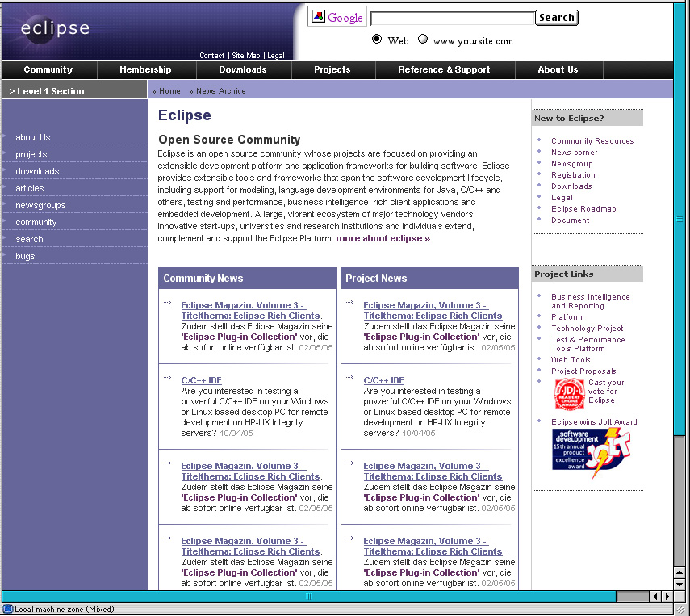Click the Search button
The width and height of the screenshot is (690, 616).
[557, 18]
